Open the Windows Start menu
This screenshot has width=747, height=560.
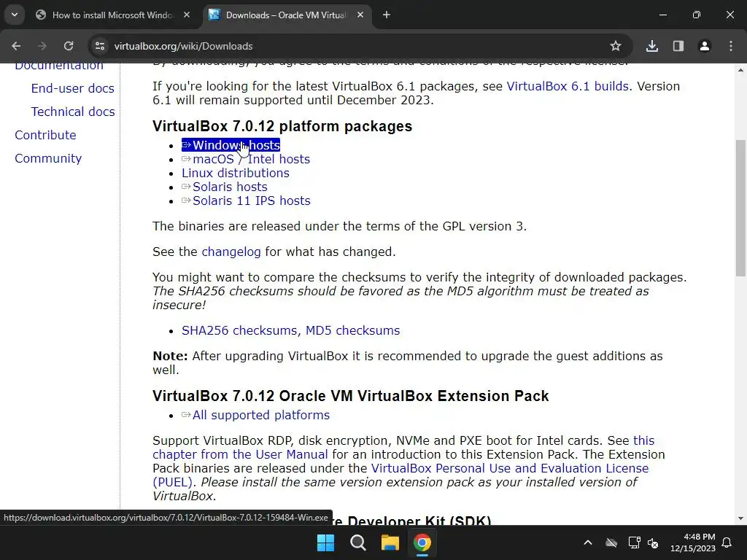[x=326, y=542]
